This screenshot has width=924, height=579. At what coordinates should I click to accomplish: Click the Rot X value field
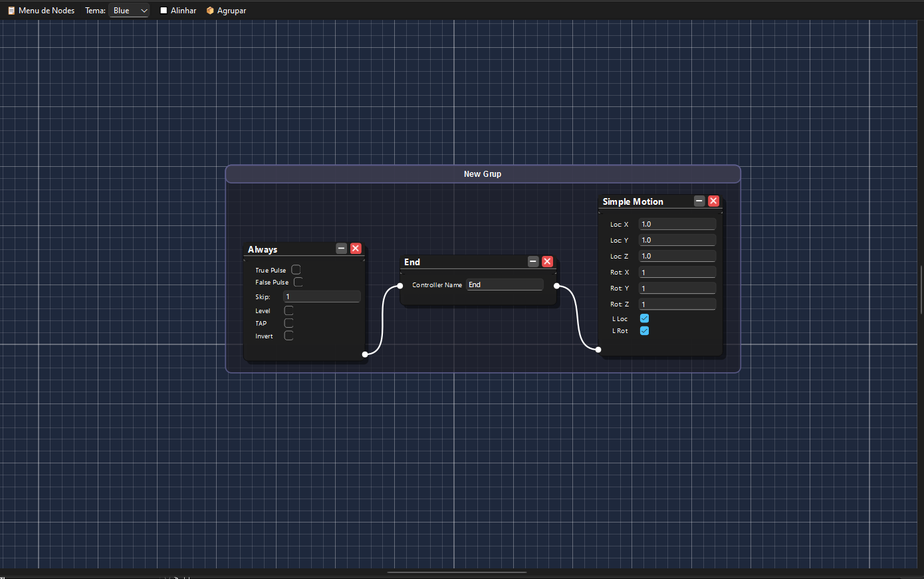(677, 272)
